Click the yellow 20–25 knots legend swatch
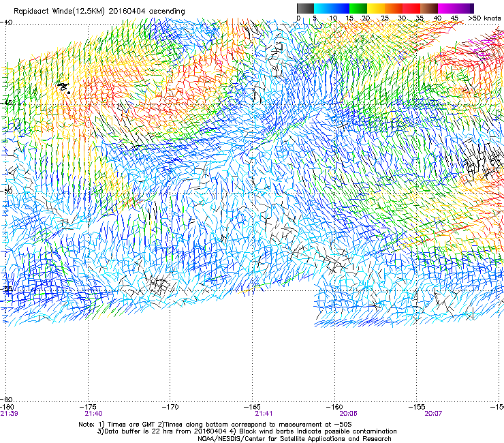The image size is (504, 443). coord(376,8)
